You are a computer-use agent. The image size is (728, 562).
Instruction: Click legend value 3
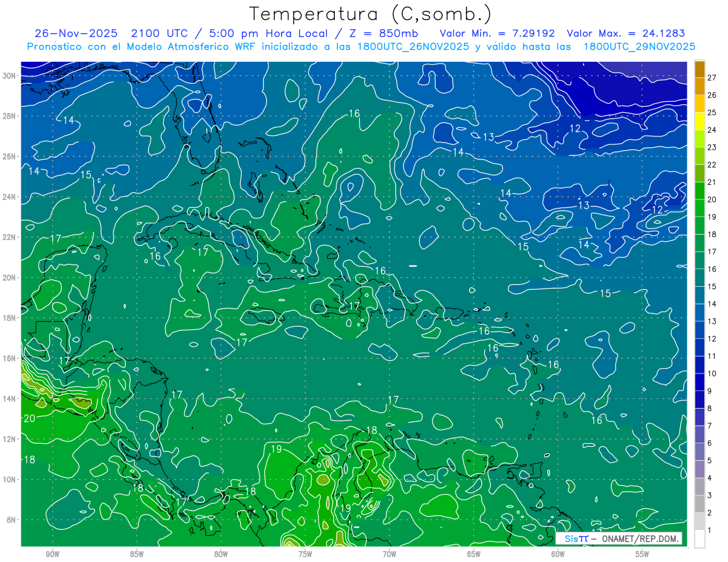point(709,496)
